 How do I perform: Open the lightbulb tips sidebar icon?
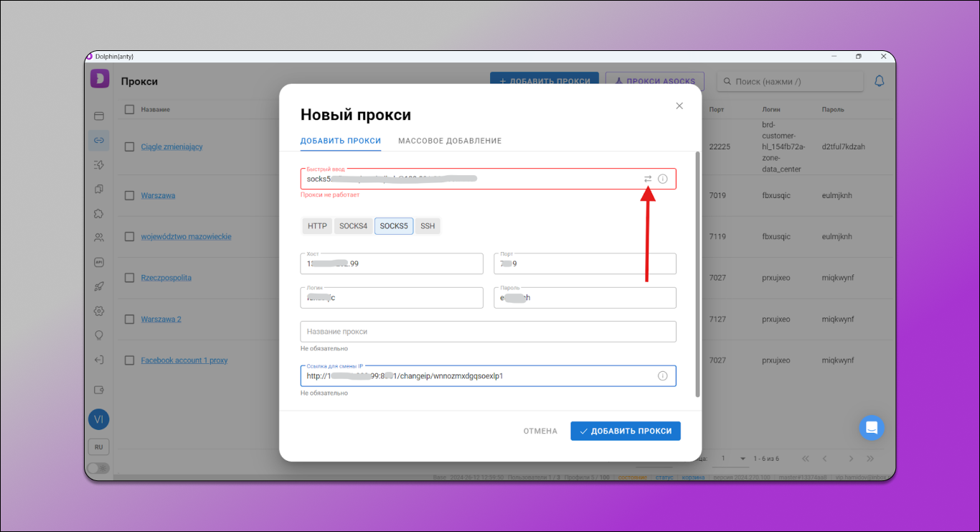click(x=99, y=335)
